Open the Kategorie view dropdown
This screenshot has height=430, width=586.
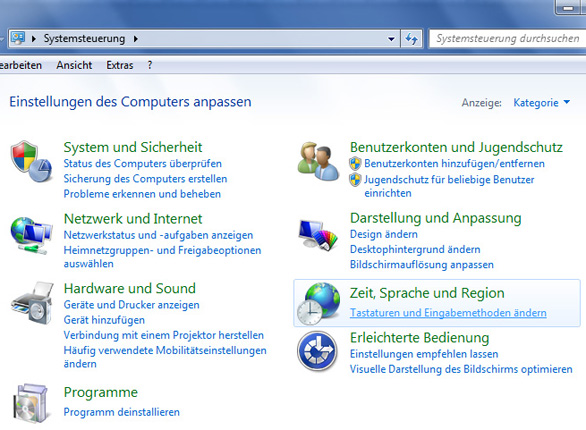542,102
